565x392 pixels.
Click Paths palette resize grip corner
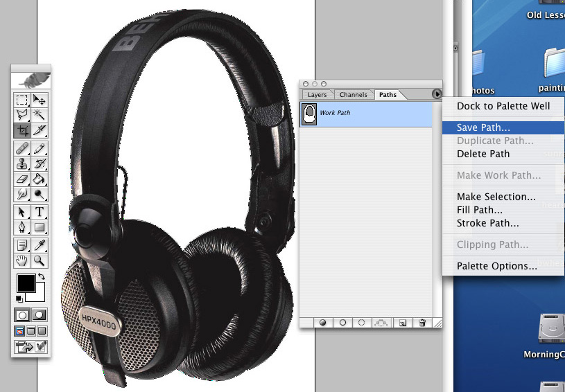pyautogui.click(x=437, y=323)
